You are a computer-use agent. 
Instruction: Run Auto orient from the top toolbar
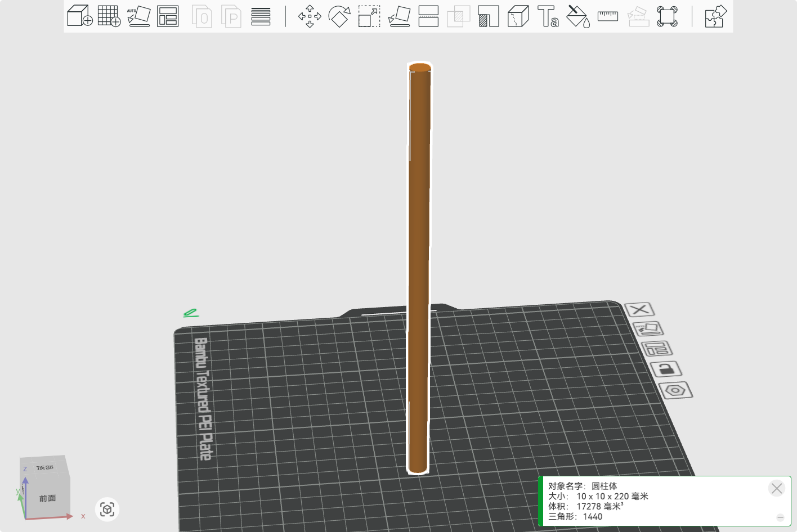pos(138,16)
